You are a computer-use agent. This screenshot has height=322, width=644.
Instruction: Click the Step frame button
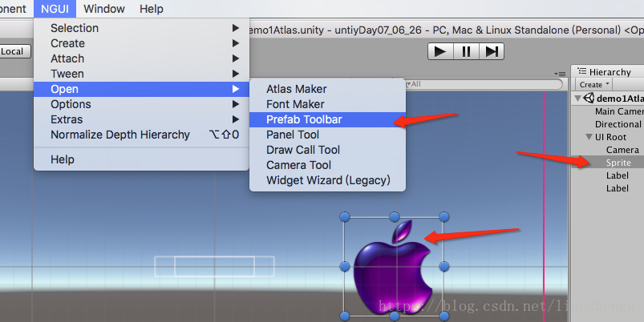[492, 52]
